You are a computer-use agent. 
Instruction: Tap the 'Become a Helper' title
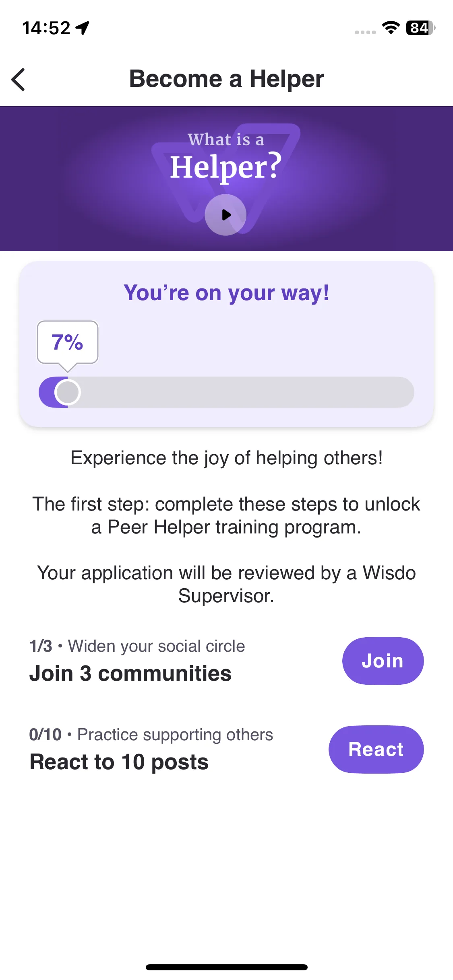point(226,78)
